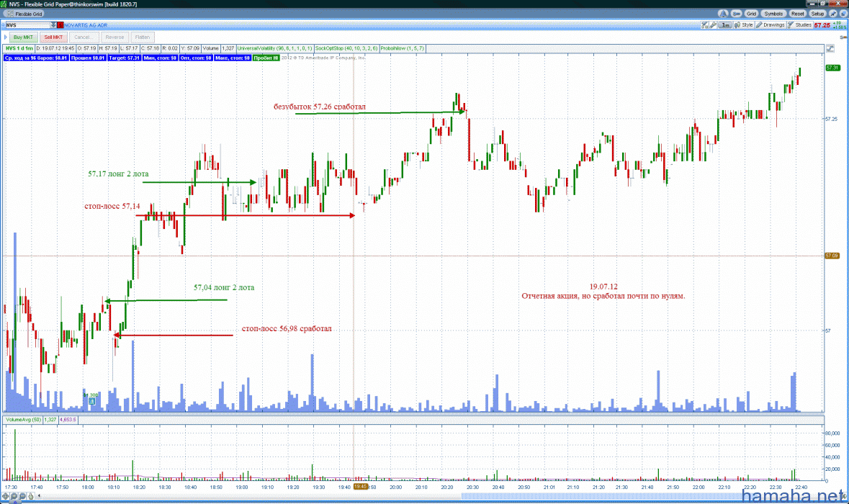Open the Studies menu
The width and height of the screenshot is (849, 504).
coord(800,25)
